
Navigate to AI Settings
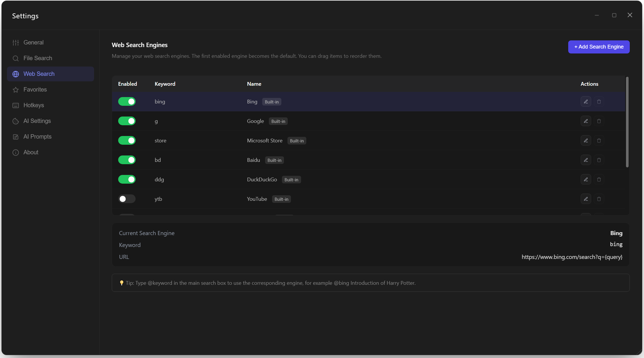(51, 121)
